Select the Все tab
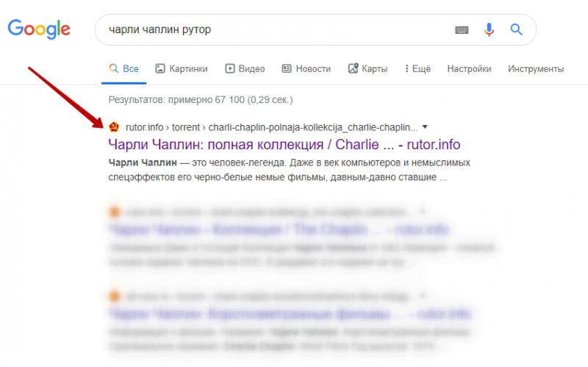The width and height of the screenshot is (588, 367). (123, 68)
